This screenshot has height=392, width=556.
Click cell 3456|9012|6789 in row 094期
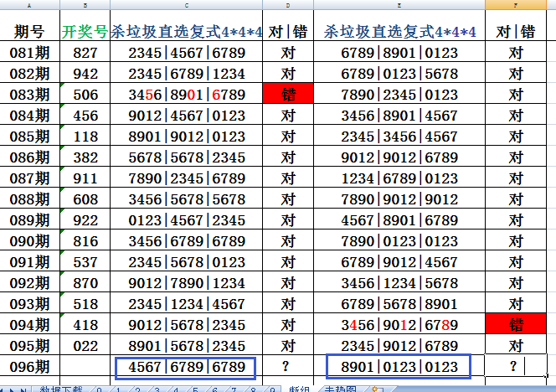(399, 325)
